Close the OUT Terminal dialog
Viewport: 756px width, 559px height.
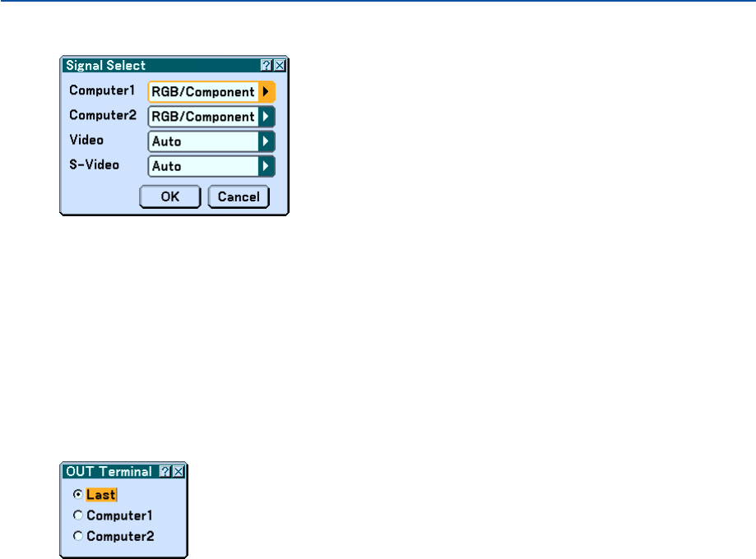179,471
